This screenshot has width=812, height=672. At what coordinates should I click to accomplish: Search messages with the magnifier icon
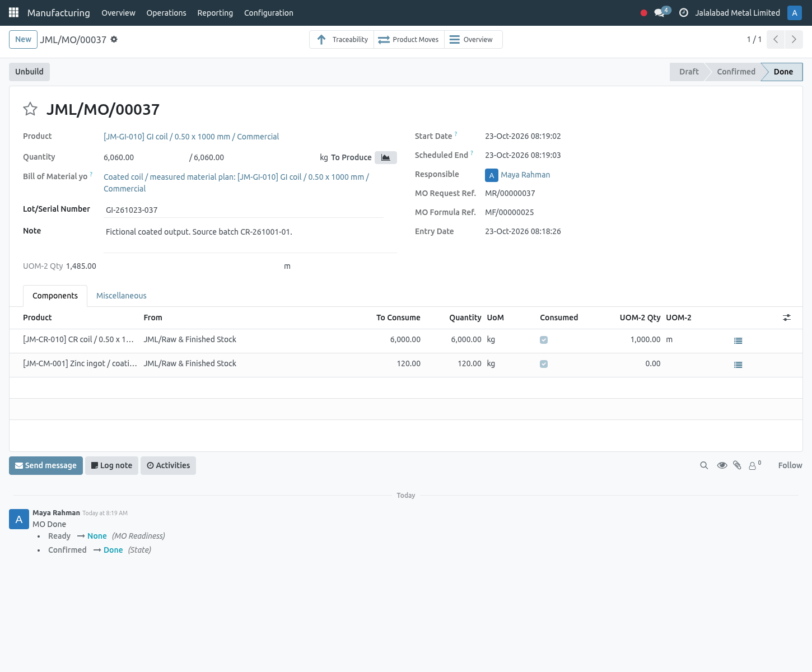(704, 465)
